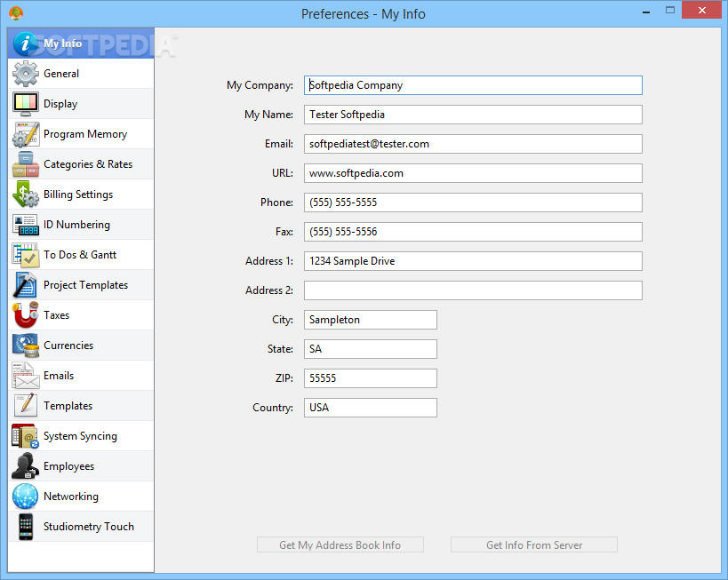Focus the ZIP code field
This screenshot has height=580, width=728.
(x=371, y=378)
